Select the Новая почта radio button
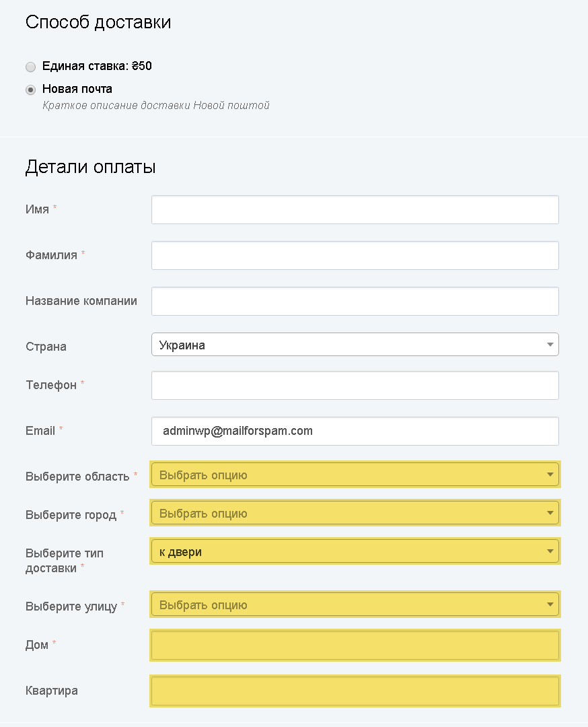Image resolution: width=588 pixels, height=727 pixels. tap(30, 90)
